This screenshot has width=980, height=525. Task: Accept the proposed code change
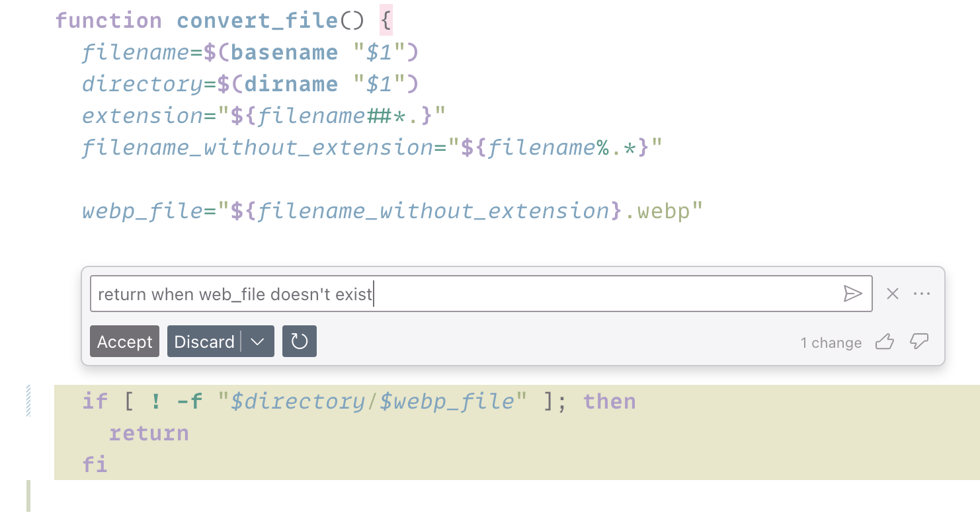[124, 341]
